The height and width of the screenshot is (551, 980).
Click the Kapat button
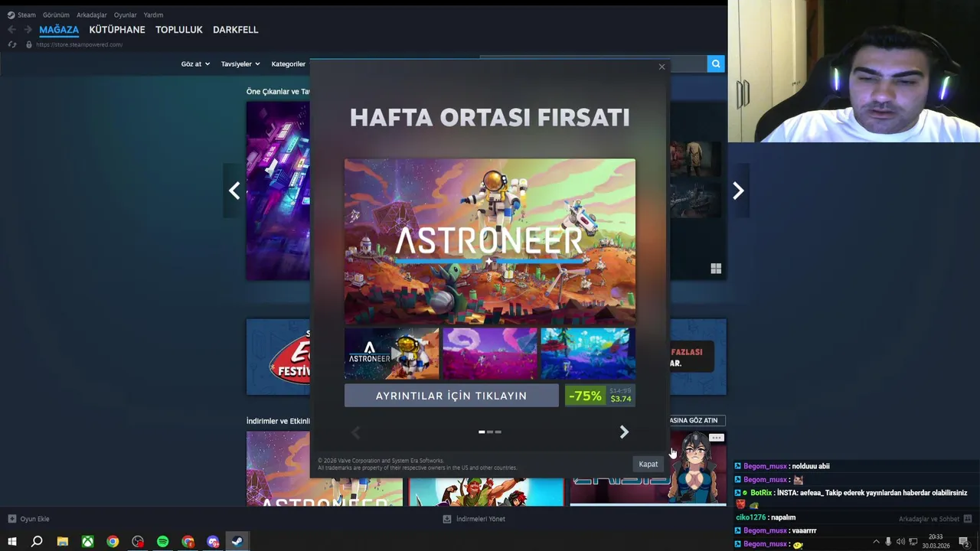pyautogui.click(x=648, y=464)
